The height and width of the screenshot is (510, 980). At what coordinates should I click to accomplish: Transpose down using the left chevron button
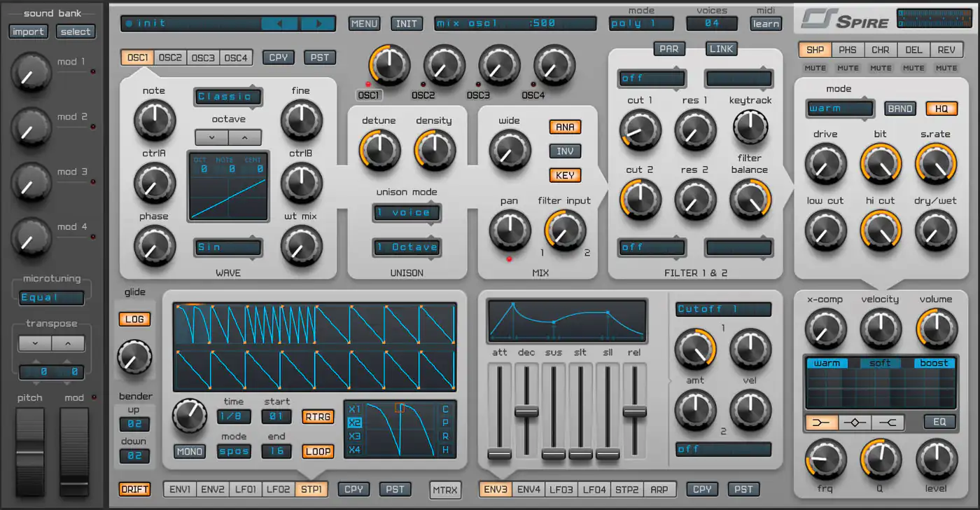(x=35, y=343)
